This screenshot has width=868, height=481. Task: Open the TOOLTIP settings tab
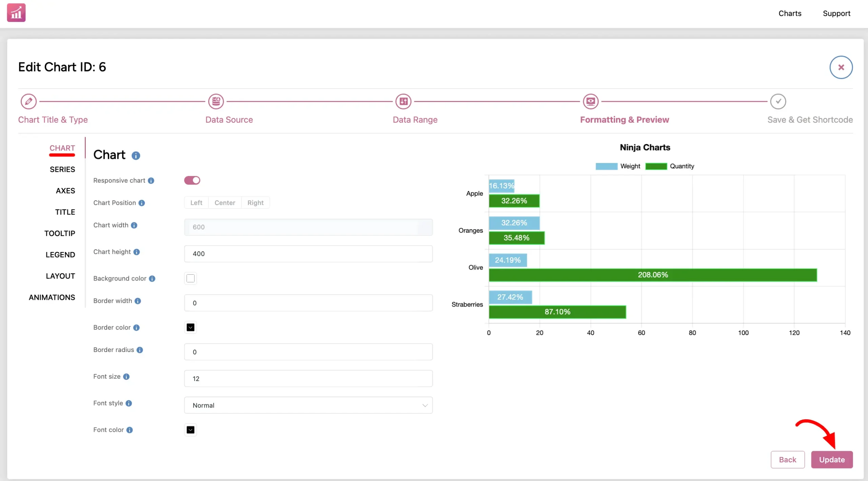tap(60, 233)
